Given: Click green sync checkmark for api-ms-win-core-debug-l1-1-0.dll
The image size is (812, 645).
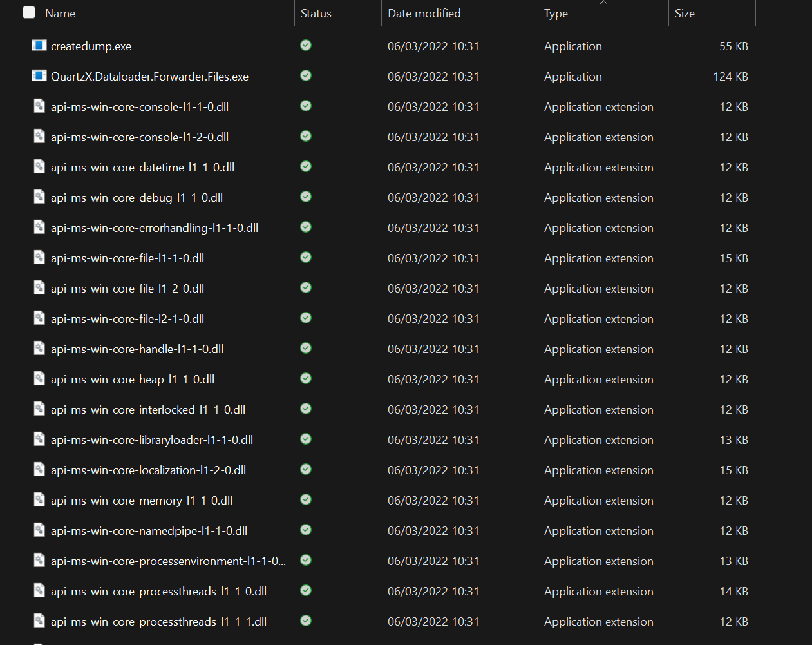Looking at the screenshot, I should coord(306,197).
